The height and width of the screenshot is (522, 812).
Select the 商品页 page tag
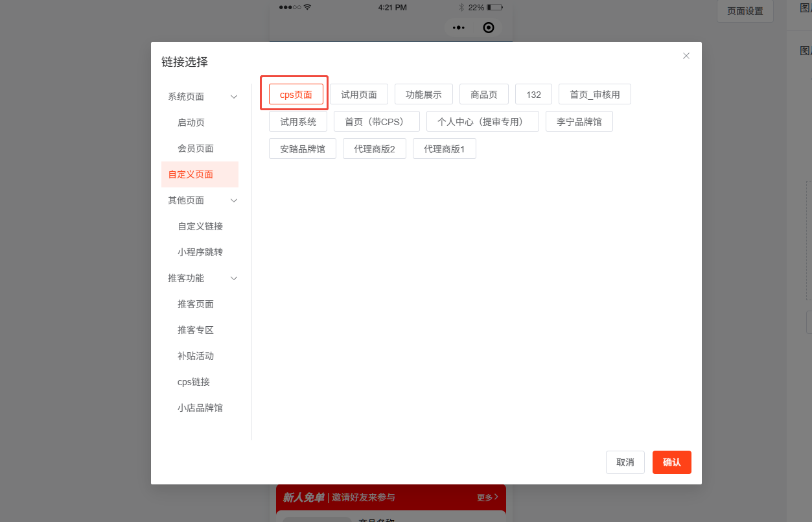click(484, 94)
